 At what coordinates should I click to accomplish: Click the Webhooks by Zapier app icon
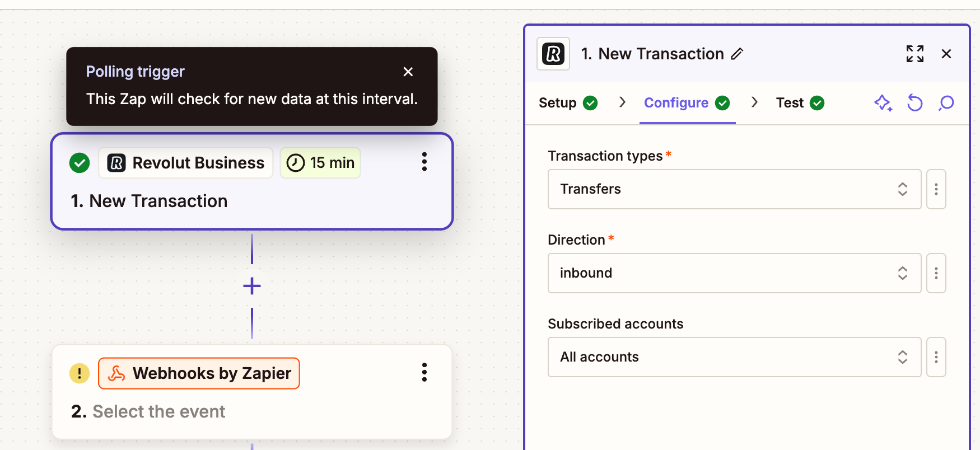(x=116, y=373)
